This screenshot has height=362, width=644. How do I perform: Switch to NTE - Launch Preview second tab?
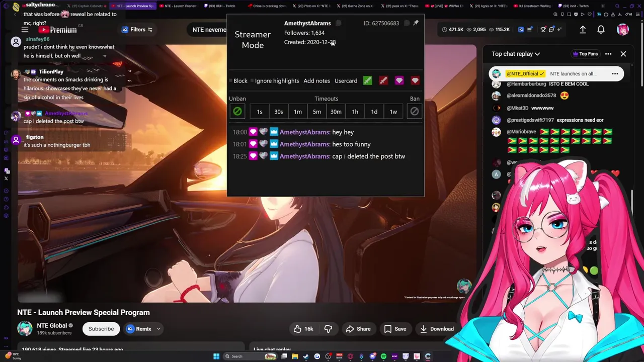point(179,6)
